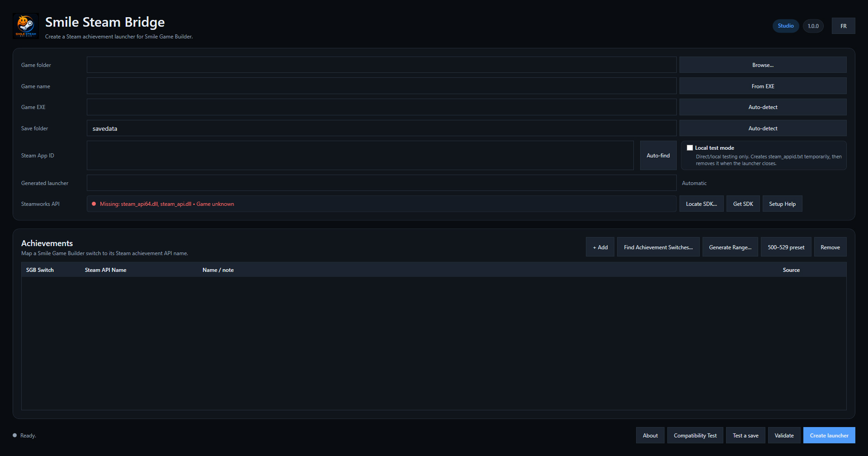This screenshot has width=868, height=456.
Task: Click Auto-find for Steam App ID
Action: pos(658,156)
